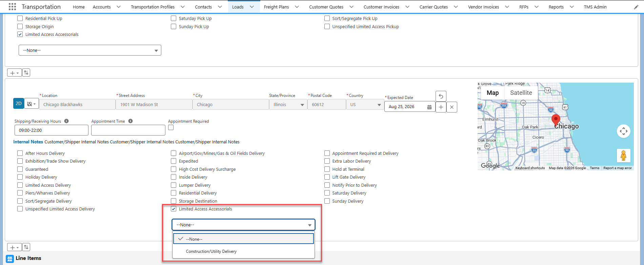This screenshot has height=265, width=644.
Task: Click the map camera controls icon
Action: click(623, 131)
